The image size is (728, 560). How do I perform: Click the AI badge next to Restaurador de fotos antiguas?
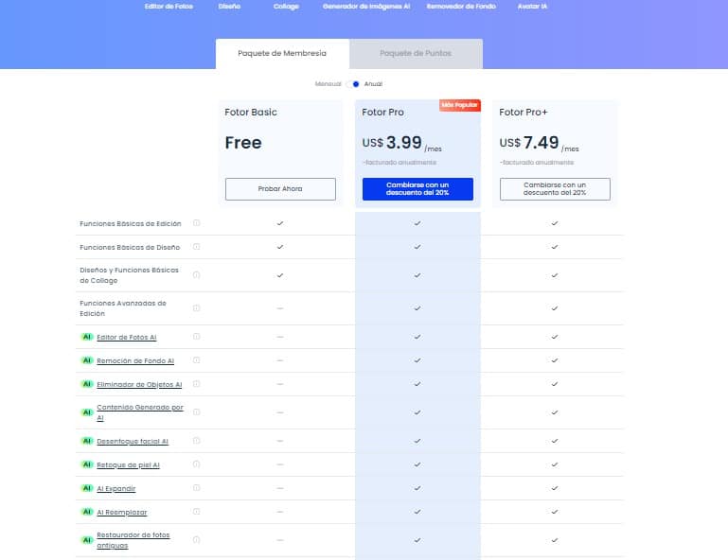(87, 540)
